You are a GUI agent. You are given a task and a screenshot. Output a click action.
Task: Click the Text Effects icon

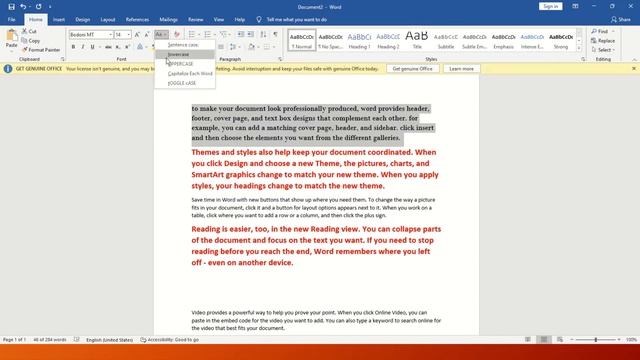(x=140, y=47)
